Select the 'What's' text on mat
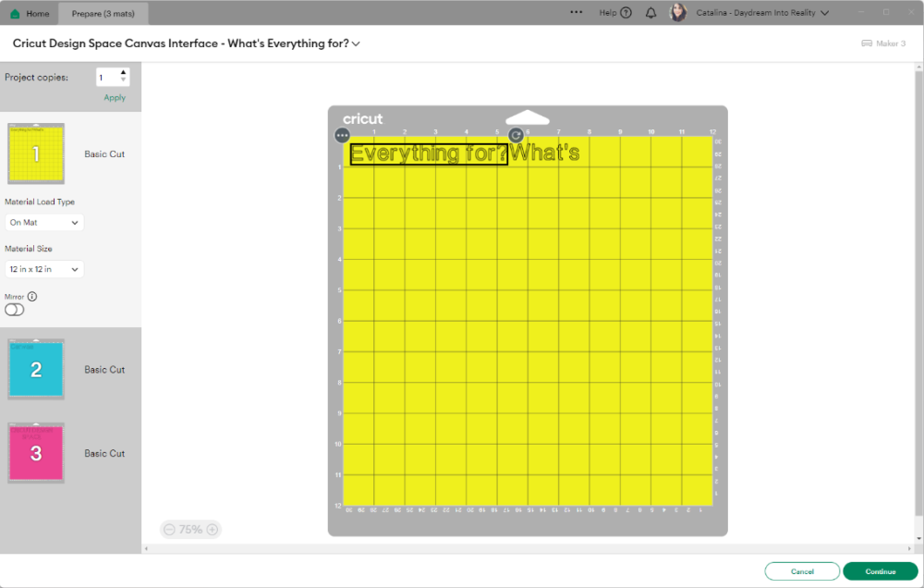The height and width of the screenshot is (588, 924). [544, 153]
